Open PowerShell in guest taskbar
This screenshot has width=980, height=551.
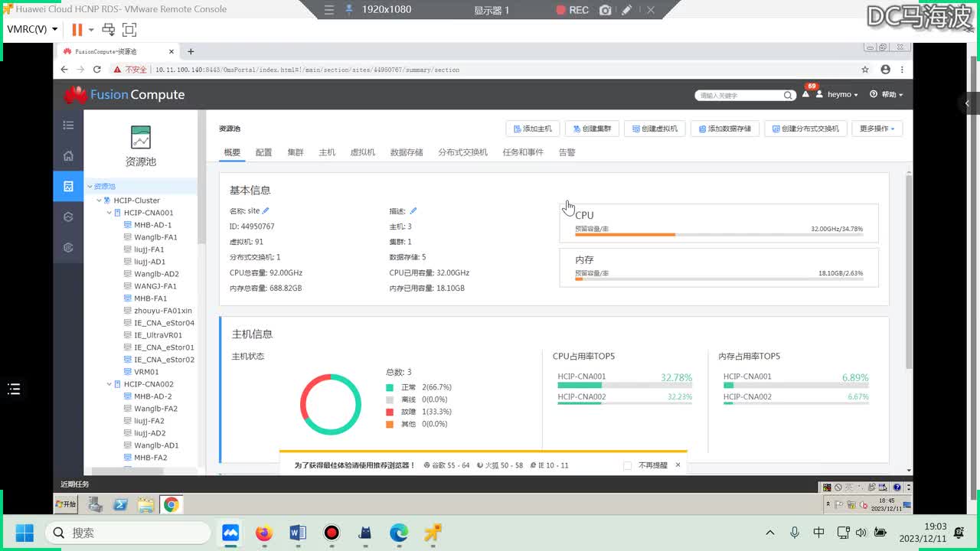(x=120, y=504)
